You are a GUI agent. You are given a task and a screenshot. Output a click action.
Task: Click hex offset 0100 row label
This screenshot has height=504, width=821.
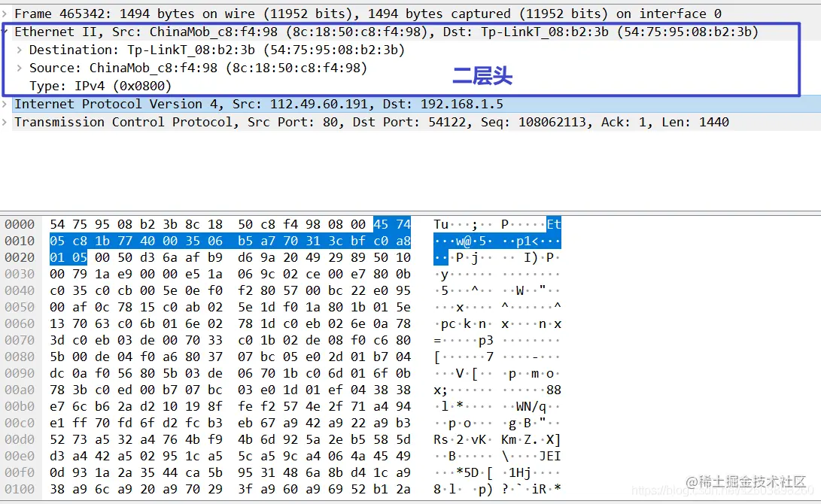click(x=20, y=490)
